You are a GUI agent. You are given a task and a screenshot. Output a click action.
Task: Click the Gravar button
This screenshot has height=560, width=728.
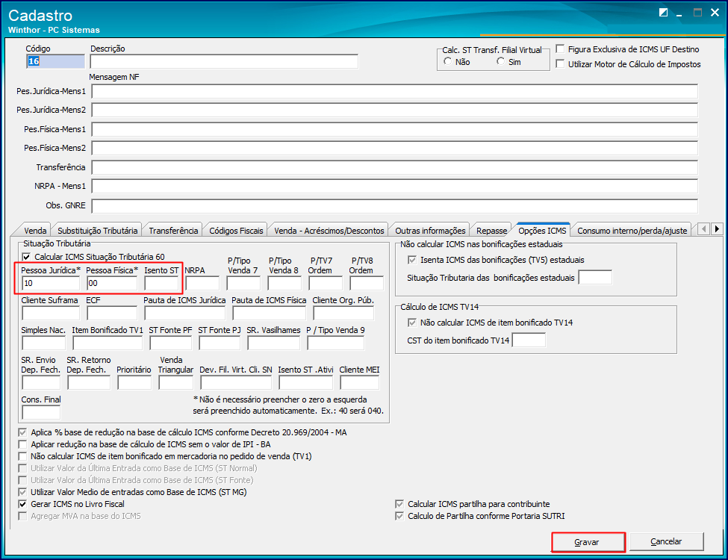tap(588, 542)
